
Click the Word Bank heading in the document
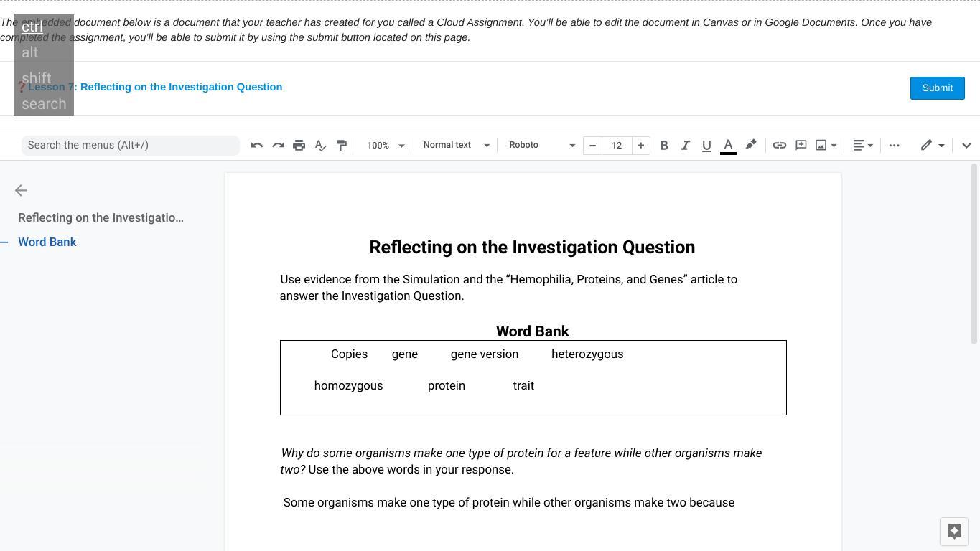pos(533,331)
